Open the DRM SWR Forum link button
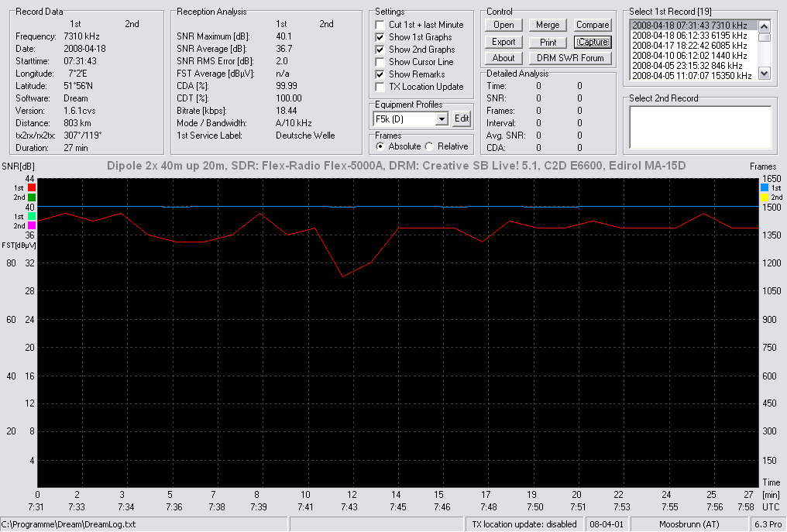 click(x=570, y=58)
